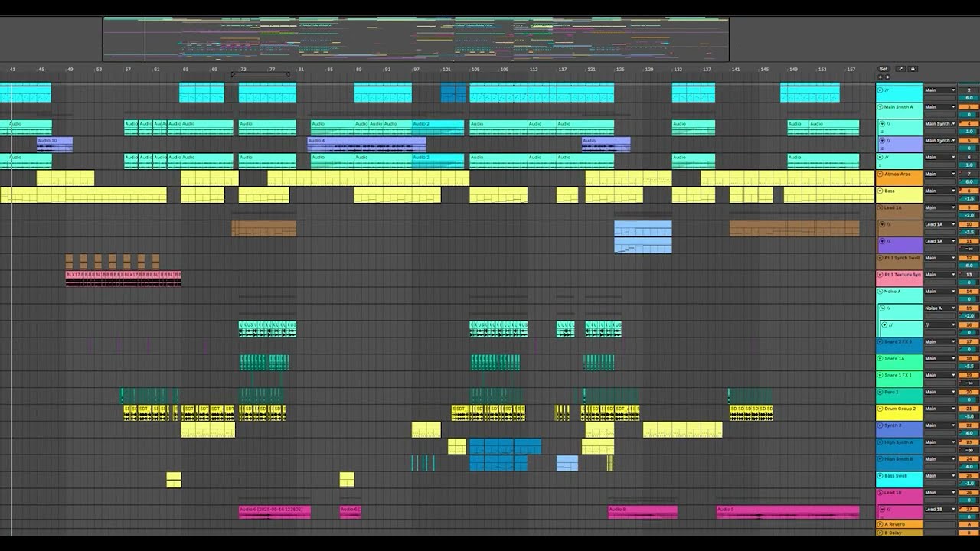Fold the Lead 1B group track
The width and height of the screenshot is (980, 551).
pos(880,493)
